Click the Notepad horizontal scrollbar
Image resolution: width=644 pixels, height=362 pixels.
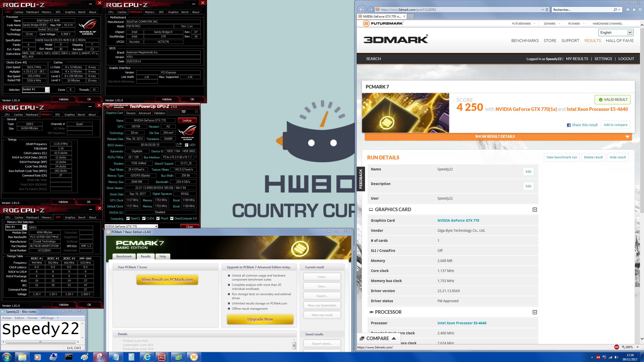point(40,342)
